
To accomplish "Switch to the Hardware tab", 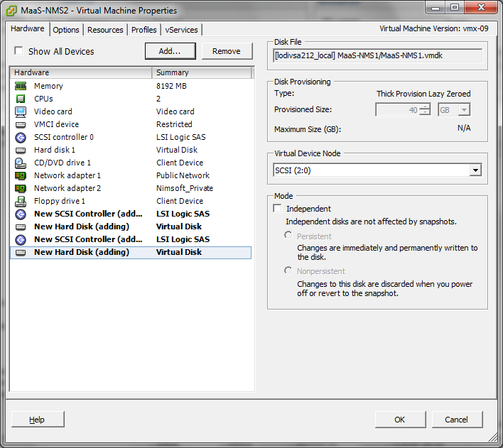I will (x=28, y=28).
